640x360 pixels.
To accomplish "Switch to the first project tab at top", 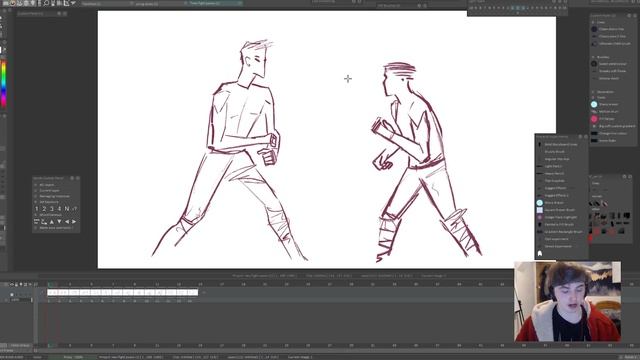I will [105, 3].
